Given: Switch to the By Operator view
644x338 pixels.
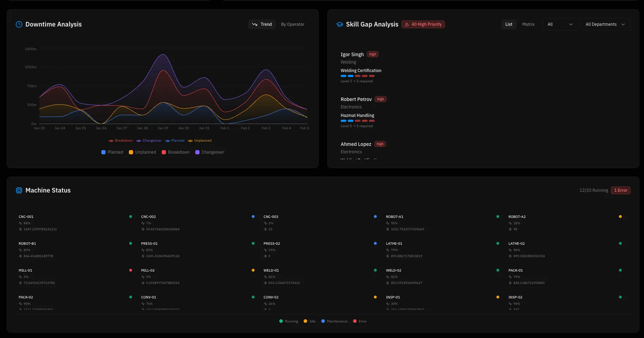Looking at the screenshot, I should (x=292, y=24).
